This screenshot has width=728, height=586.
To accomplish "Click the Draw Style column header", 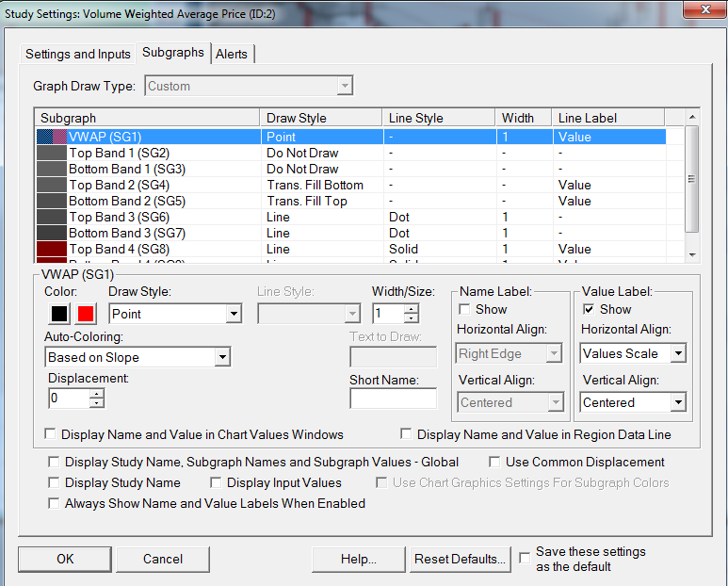I will (321, 118).
